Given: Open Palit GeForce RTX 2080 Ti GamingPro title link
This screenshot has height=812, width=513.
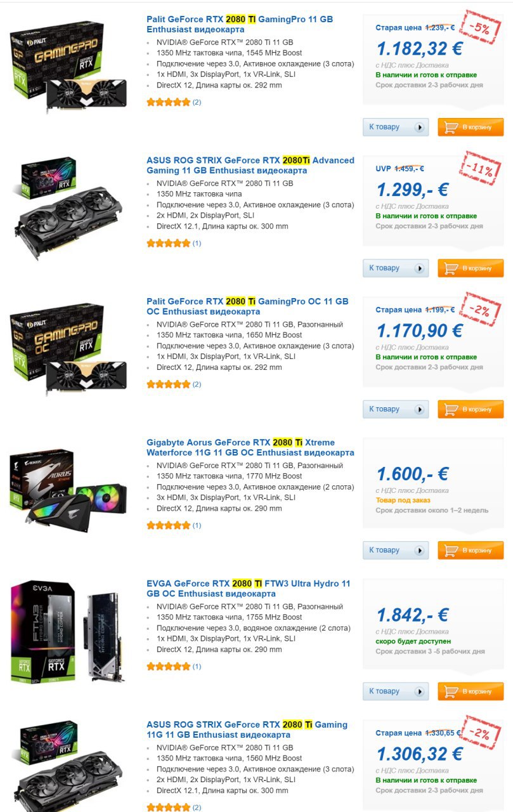Looking at the screenshot, I should (240, 24).
